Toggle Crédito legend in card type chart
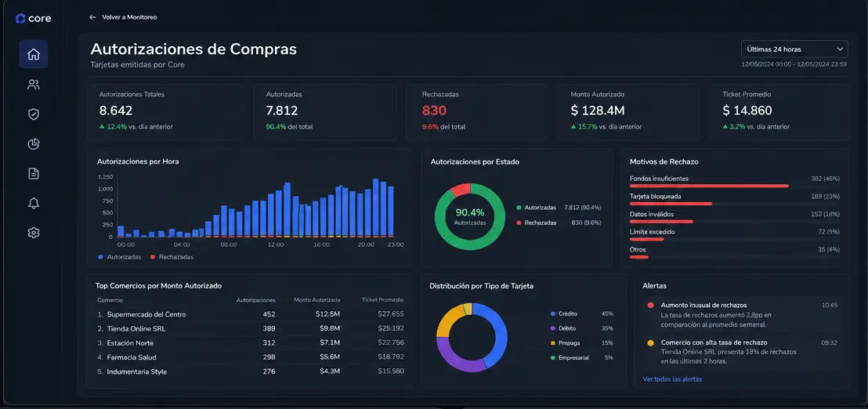Viewport: 868px width, 409px height. click(x=564, y=314)
